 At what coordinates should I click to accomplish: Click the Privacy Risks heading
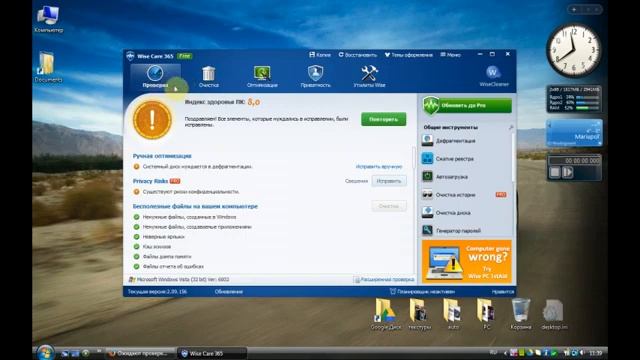coord(150,181)
